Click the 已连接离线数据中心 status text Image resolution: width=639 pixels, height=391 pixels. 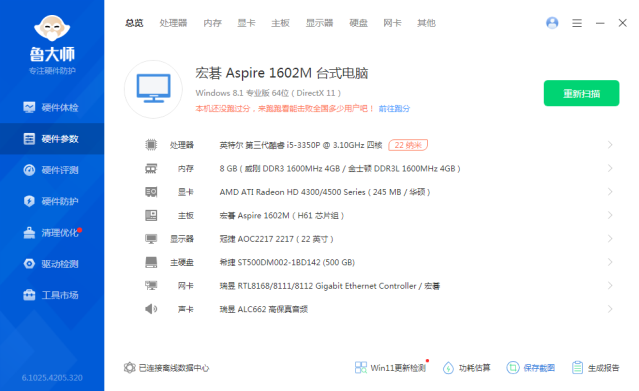[174, 368]
